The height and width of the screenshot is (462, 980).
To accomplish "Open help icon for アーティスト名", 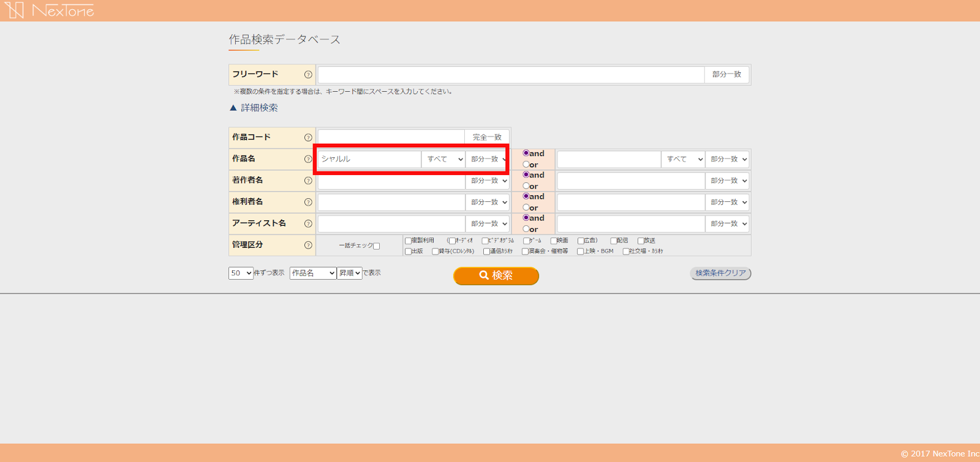I will click(x=308, y=223).
